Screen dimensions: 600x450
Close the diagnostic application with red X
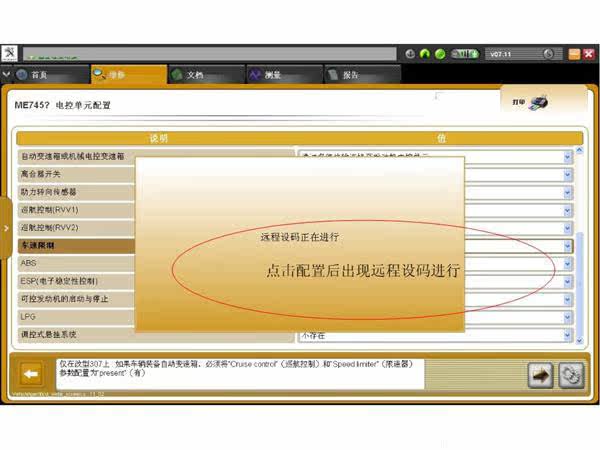point(589,54)
